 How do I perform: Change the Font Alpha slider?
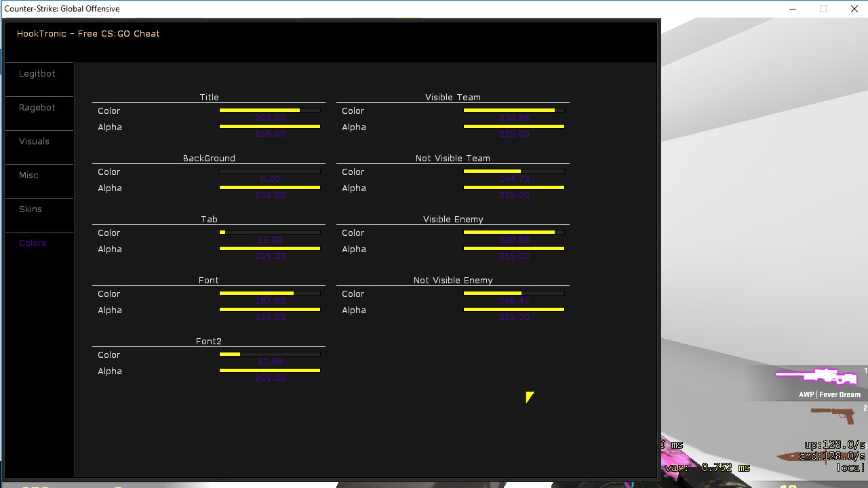point(270,309)
